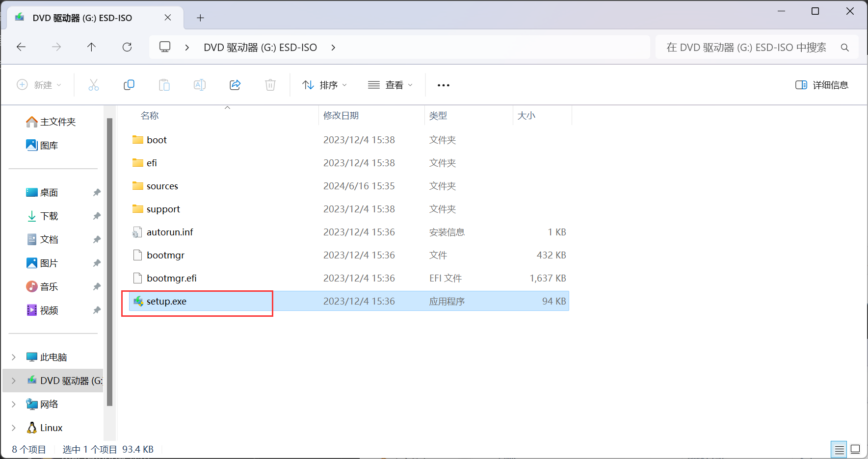Select the support folder icon
Viewport: 868px width, 459px height.
point(138,209)
